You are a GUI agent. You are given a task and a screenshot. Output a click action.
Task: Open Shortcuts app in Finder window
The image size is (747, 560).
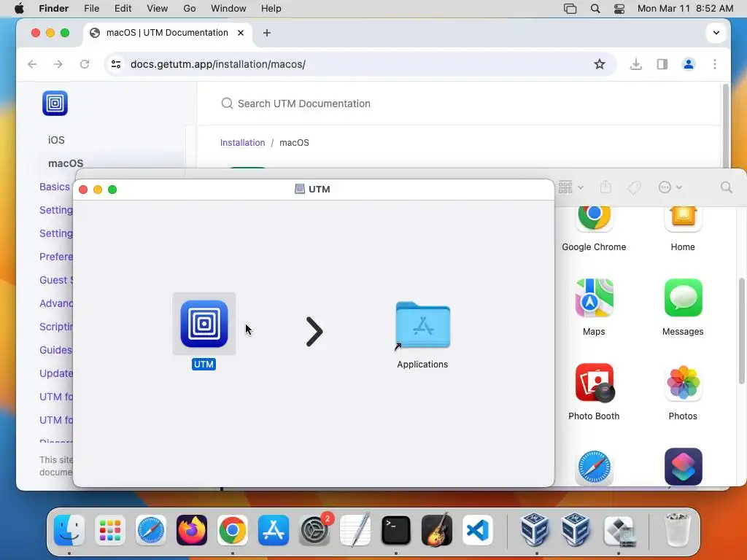(x=683, y=467)
